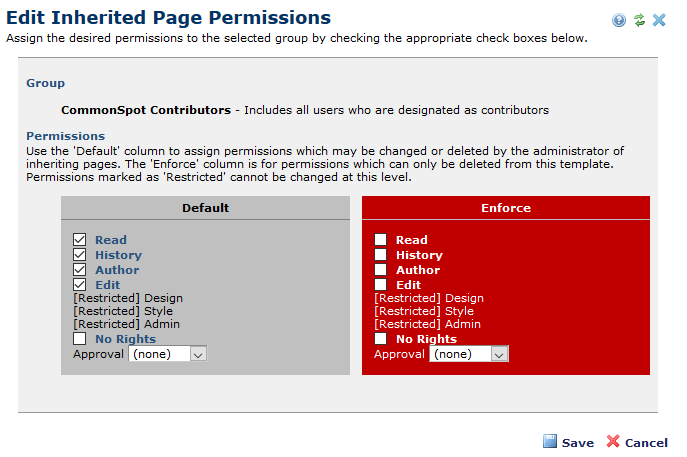Uncheck Edit in the Default column

[80, 285]
